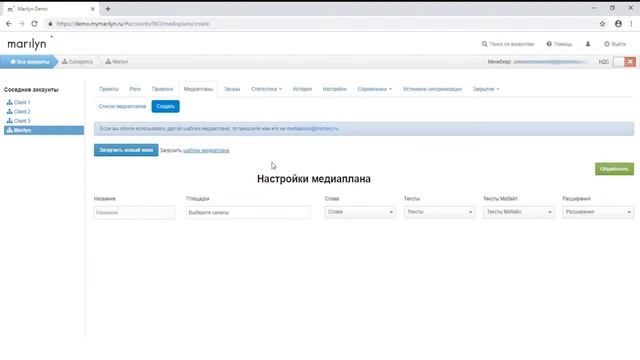
Task: Click the Соседние аккаунты heading
Action: click(31, 90)
